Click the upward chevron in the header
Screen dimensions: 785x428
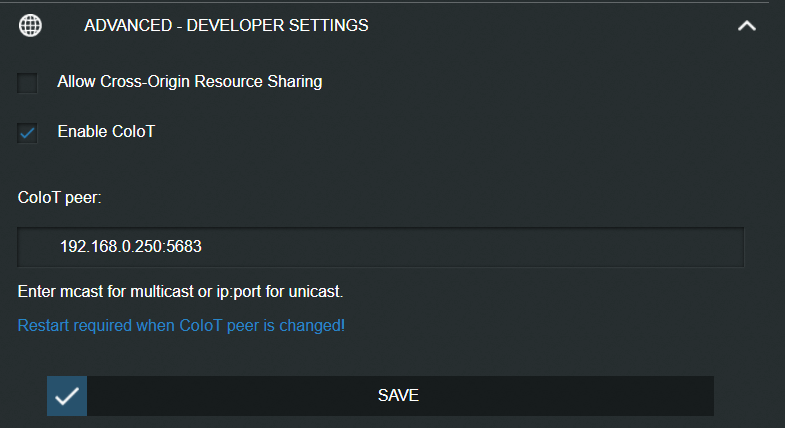746,26
